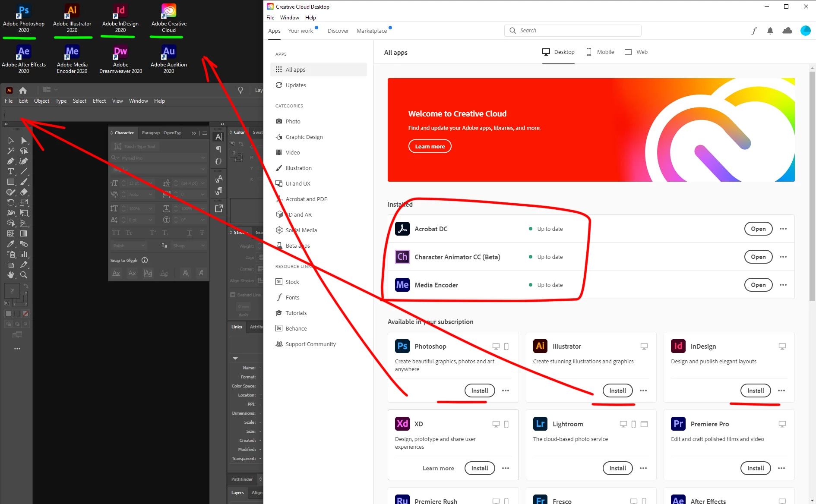This screenshot has width=816, height=504.
Task: Open more options for Photoshop card
Action: pos(506,391)
